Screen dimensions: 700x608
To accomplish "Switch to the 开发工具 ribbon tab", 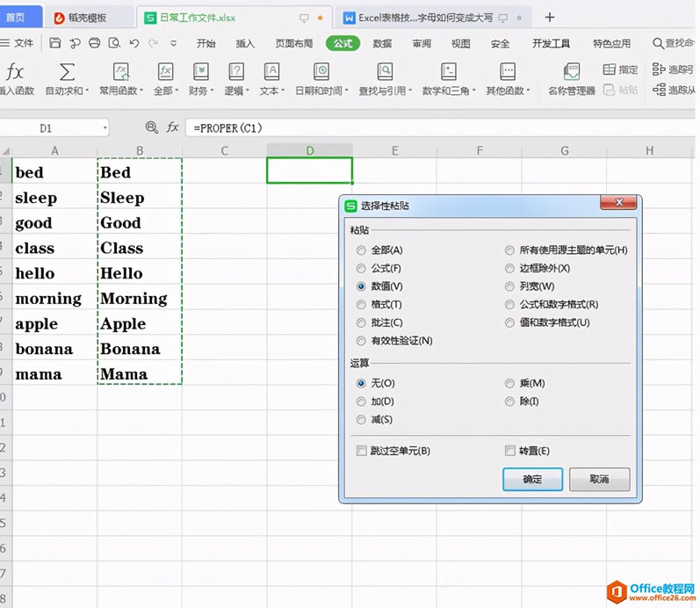I will pyautogui.click(x=551, y=43).
